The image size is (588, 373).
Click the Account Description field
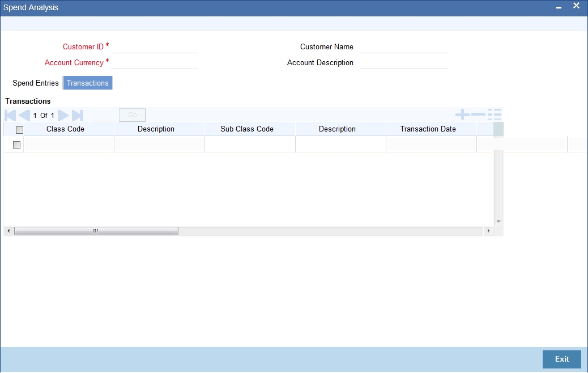pos(404,63)
